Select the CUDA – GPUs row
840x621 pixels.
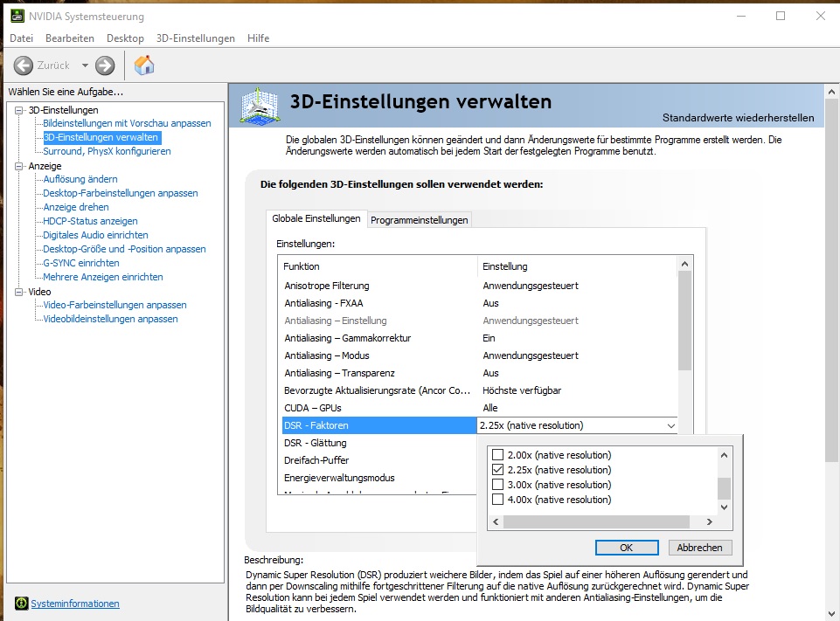coord(480,408)
